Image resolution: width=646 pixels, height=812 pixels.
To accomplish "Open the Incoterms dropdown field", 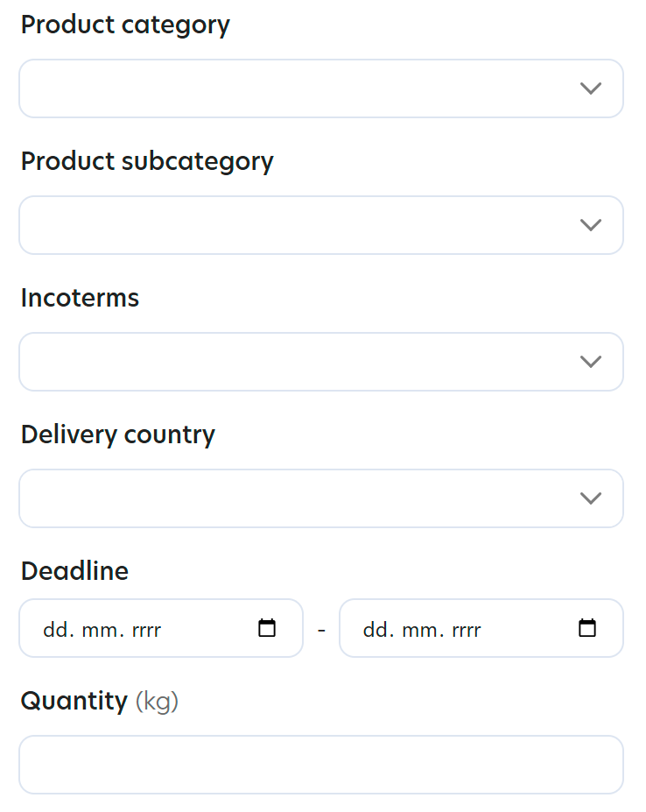I will [x=298, y=362].
